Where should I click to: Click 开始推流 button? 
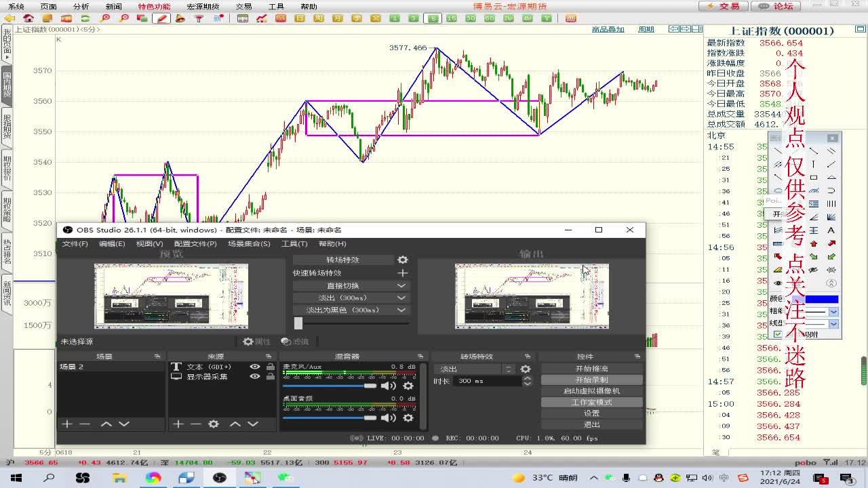592,369
